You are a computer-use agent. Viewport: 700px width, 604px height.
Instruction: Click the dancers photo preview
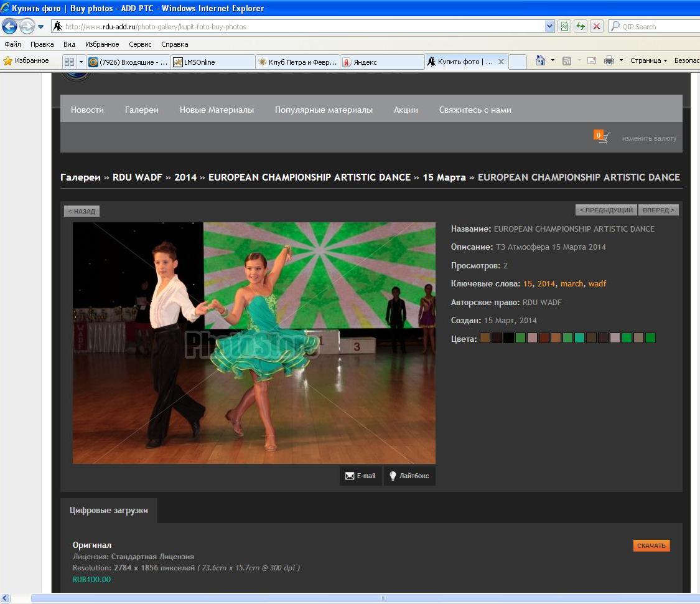[x=254, y=342]
